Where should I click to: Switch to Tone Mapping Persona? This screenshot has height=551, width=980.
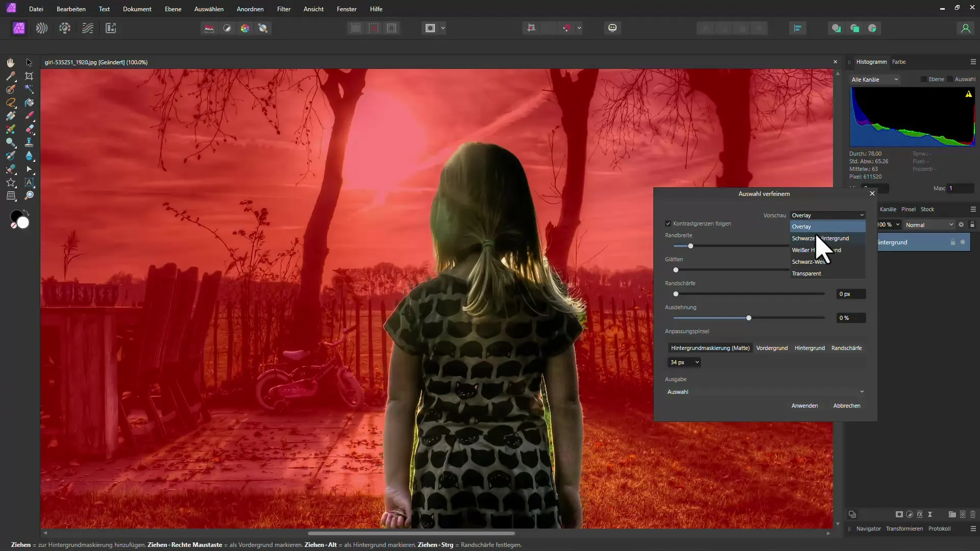pos(88,28)
